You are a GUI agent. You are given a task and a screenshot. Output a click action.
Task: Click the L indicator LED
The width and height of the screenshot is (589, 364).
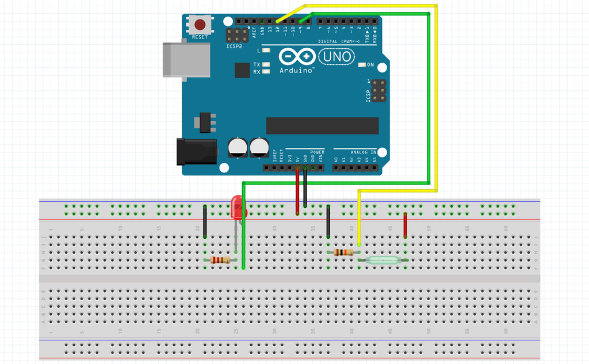pyautogui.click(x=266, y=51)
